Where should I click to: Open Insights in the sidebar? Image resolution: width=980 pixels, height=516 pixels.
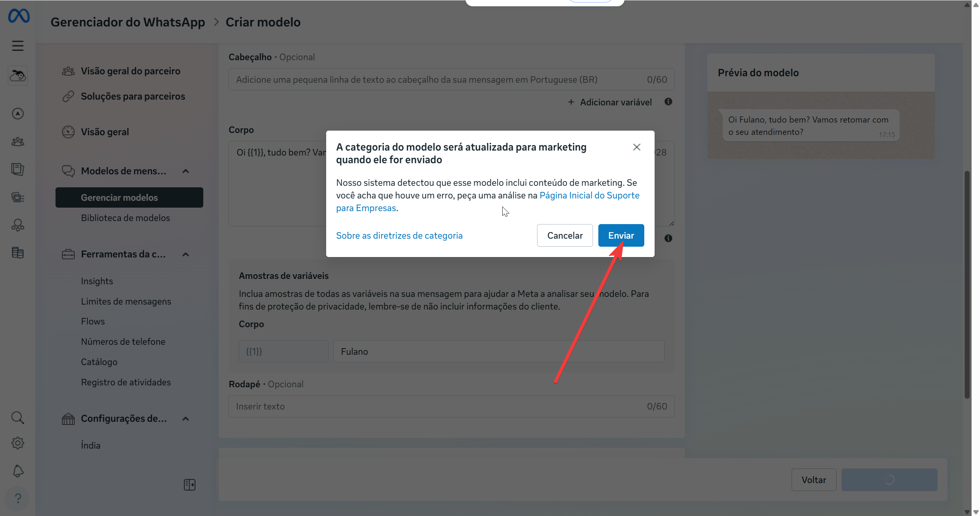point(97,281)
